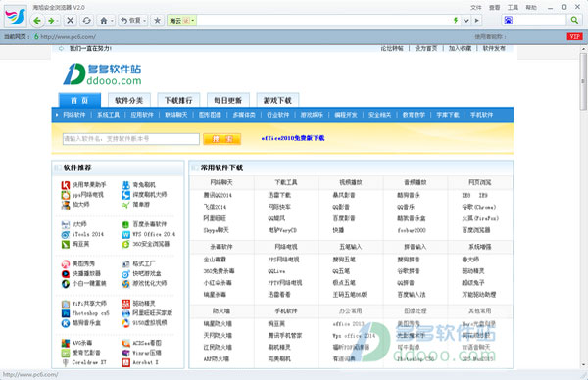Screen dimensions: 588x380
Task: Click the browser's green back arrow
Action: point(37,21)
